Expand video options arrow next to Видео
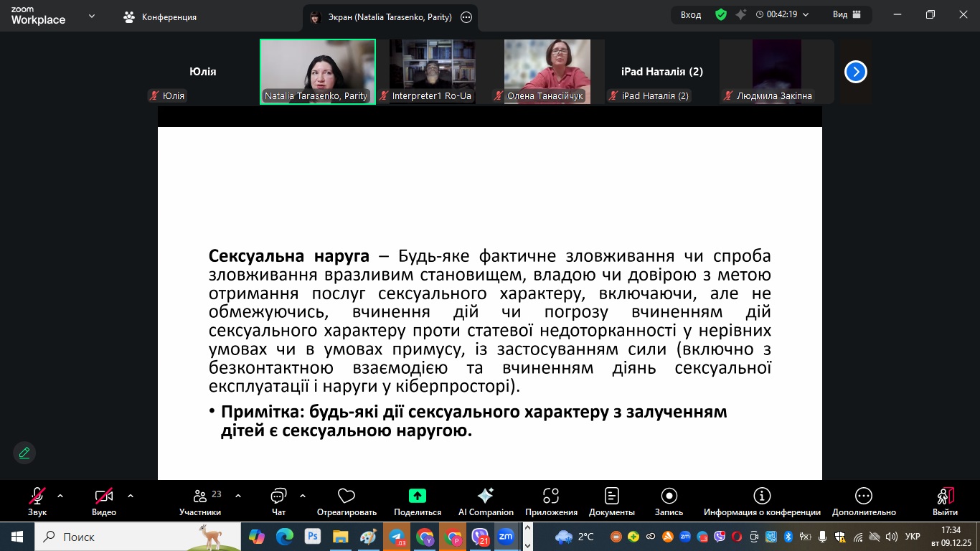The image size is (980, 551). click(131, 496)
